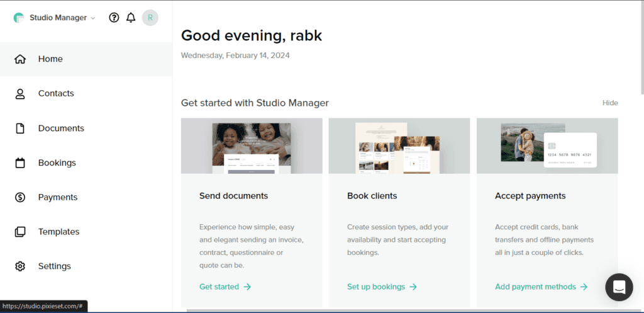The image size is (644, 313).
Task: Click the user avatar R icon
Action: (150, 18)
